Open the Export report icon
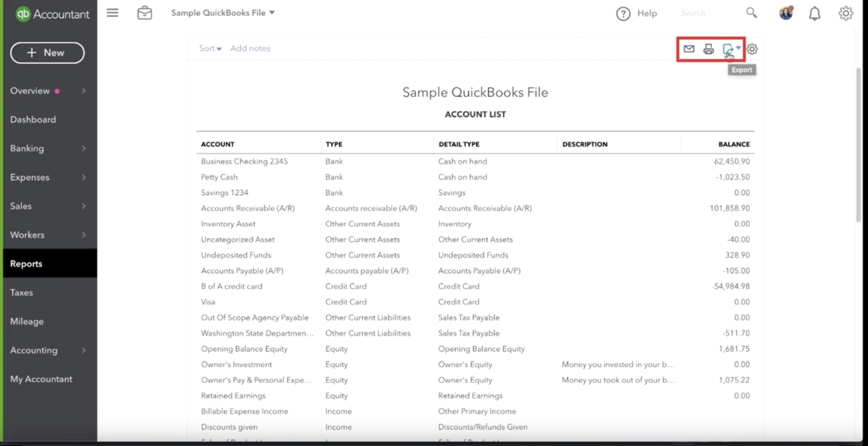Screen dimensions: 868x446 731,50
